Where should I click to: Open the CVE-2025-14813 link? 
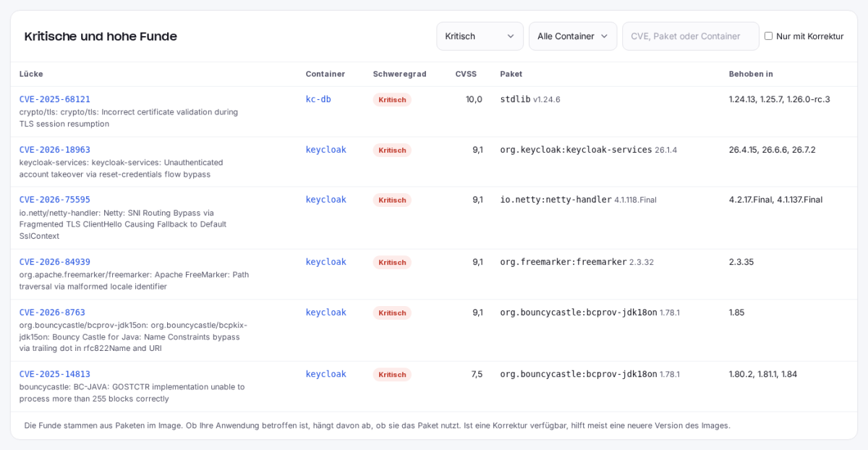[x=55, y=374]
